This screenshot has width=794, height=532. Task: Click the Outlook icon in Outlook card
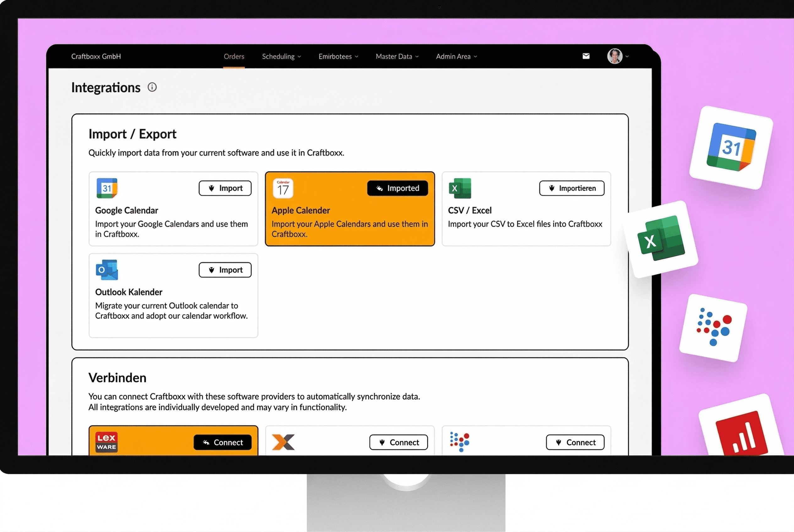tap(107, 270)
